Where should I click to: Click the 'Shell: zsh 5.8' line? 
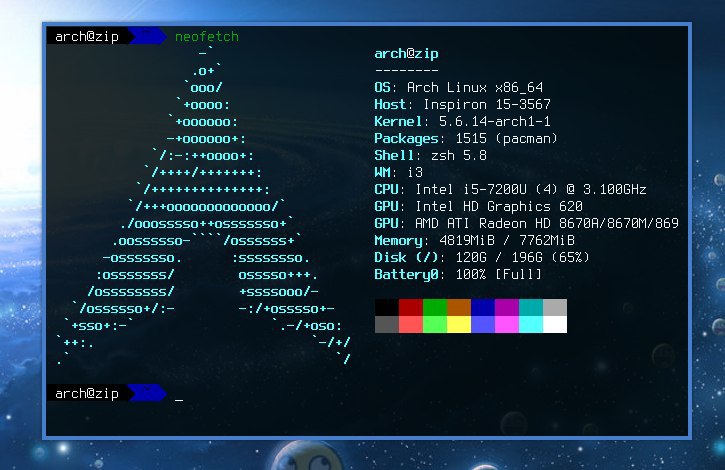[x=430, y=155]
